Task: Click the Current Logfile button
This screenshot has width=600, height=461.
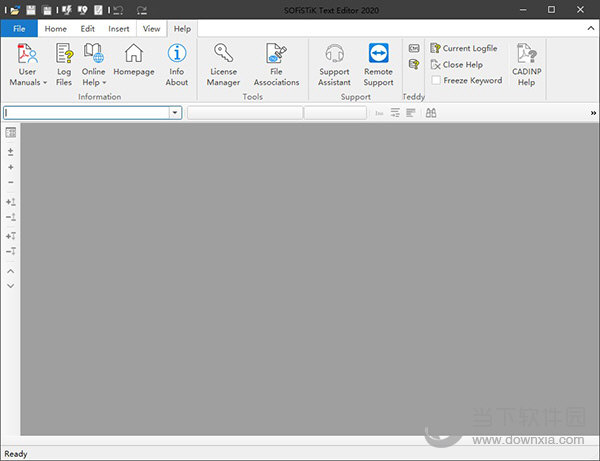Action: [x=464, y=48]
